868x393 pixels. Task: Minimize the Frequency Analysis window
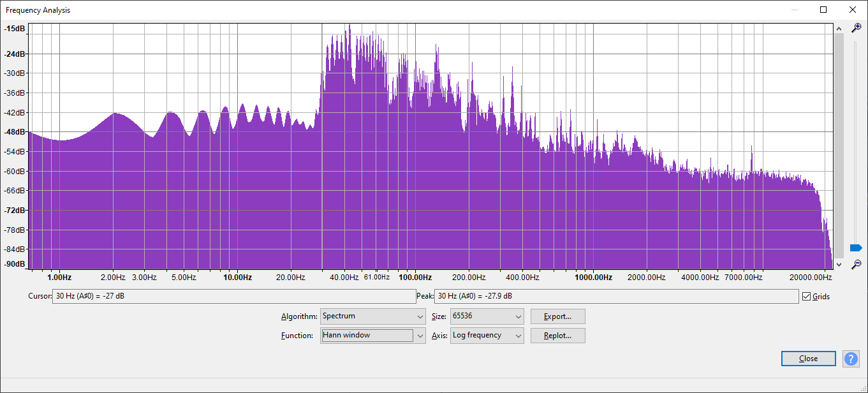click(794, 10)
